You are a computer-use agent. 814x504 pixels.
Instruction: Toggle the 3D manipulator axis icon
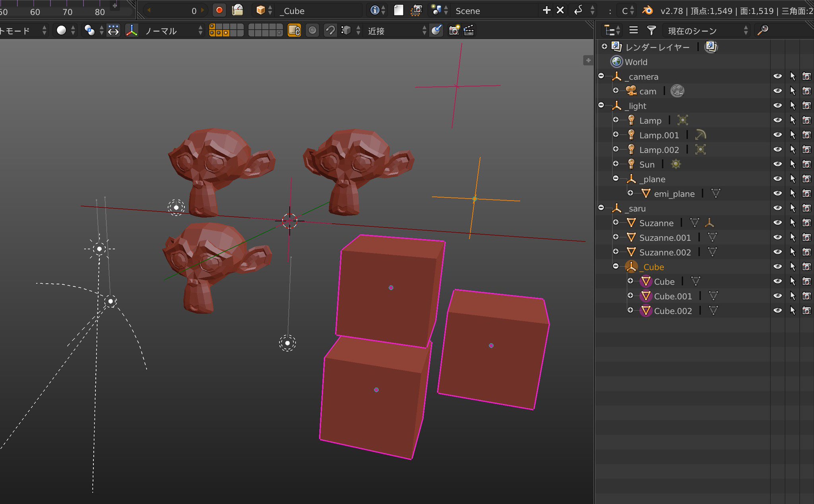point(132,30)
